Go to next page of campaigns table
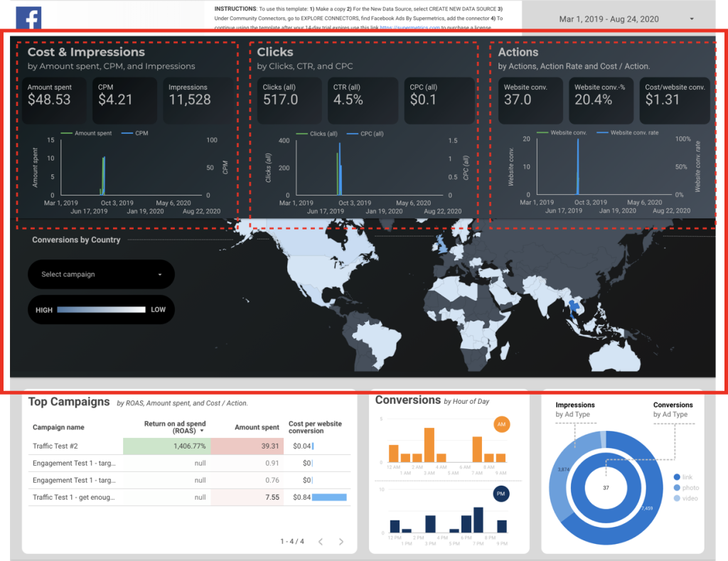Viewport: 728px width, 561px height. click(341, 542)
